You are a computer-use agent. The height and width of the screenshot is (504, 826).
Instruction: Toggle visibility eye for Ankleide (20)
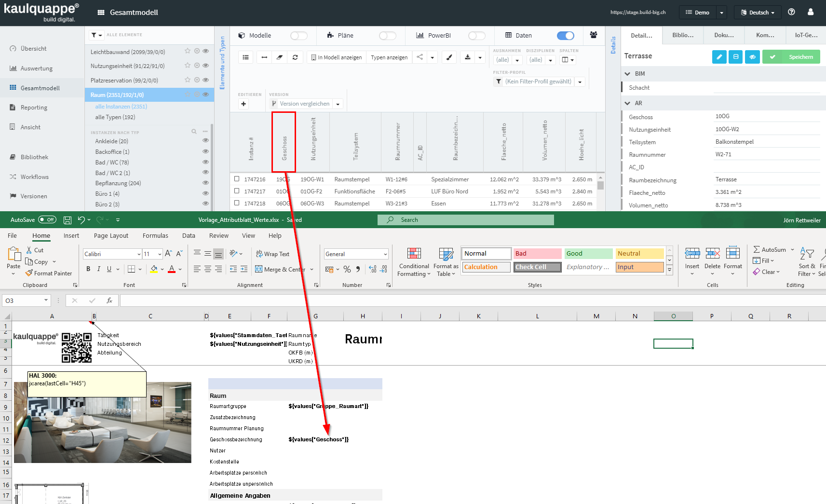tap(205, 141)
